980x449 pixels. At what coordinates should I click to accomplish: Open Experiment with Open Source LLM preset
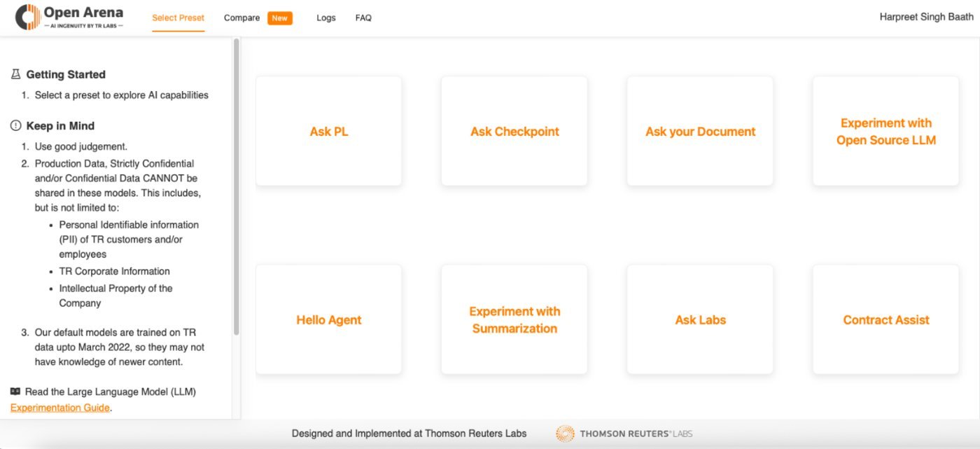885,131
